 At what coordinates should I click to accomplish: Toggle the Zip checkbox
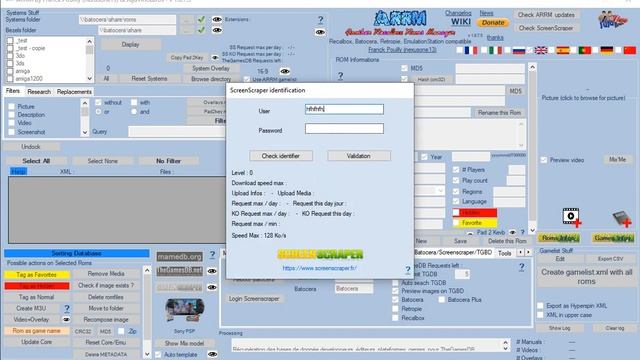[121, 331]
